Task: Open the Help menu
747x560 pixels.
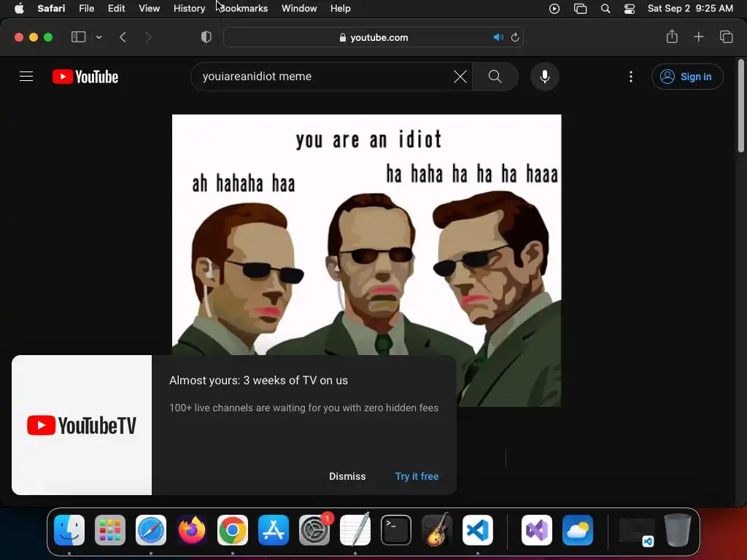Action: (340, 9)
